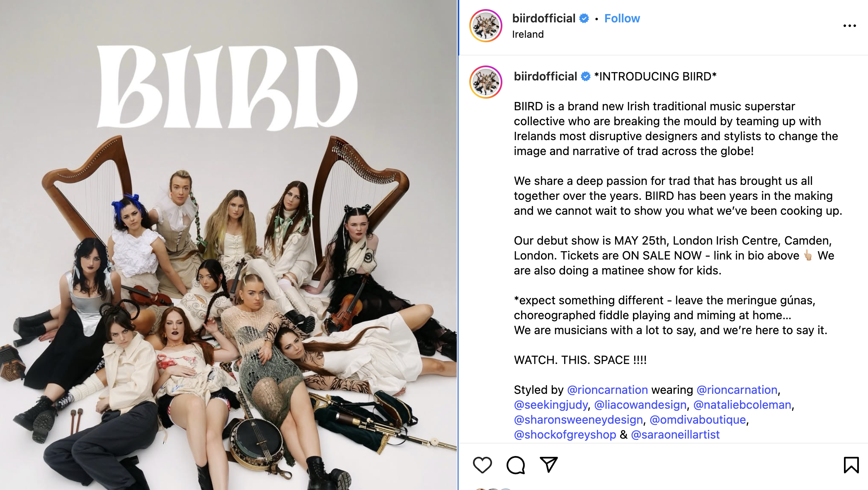Click biirdofficial profile picture in the header
The width and height of the screenshot is (868, 490).
tap(486, 26)
